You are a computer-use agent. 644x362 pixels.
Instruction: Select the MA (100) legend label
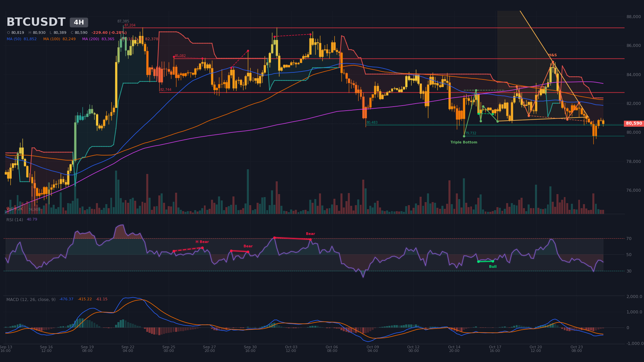point(59,39)
